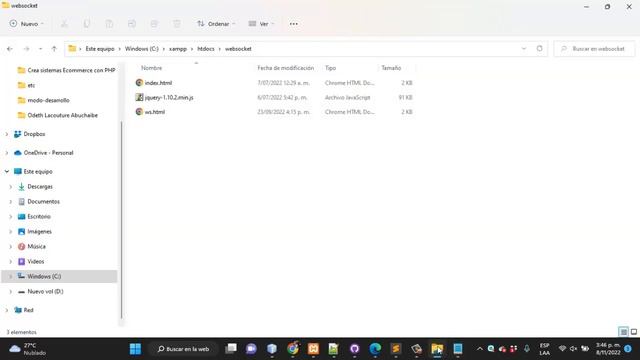Open the Nuevo dropdown menu

[27, 24]
